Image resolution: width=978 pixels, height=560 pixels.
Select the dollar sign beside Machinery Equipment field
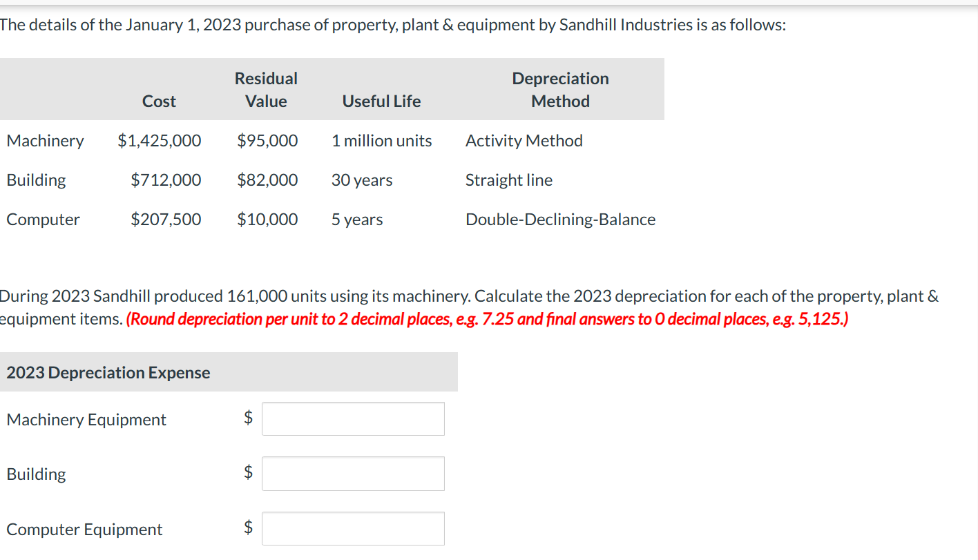click(x=248, y=418)
